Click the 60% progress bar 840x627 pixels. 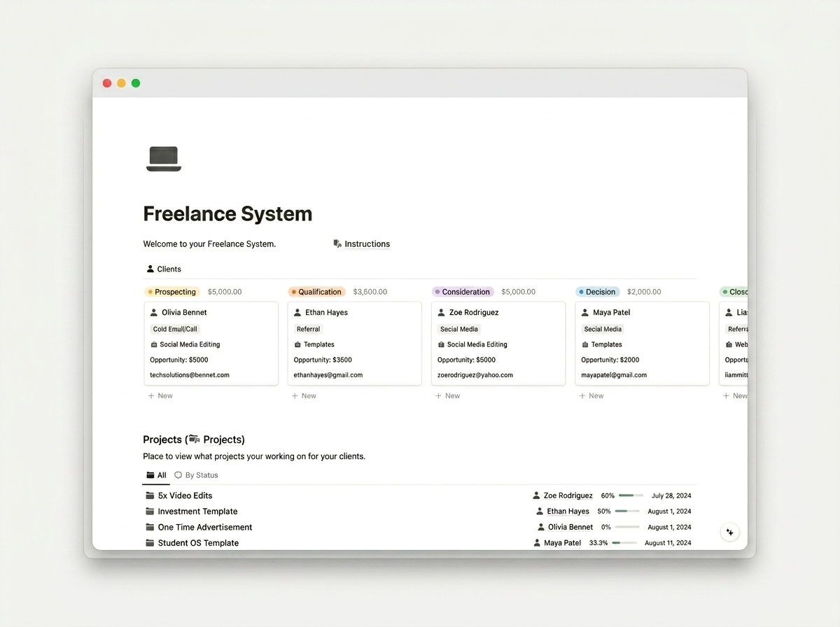coord(631,495)
